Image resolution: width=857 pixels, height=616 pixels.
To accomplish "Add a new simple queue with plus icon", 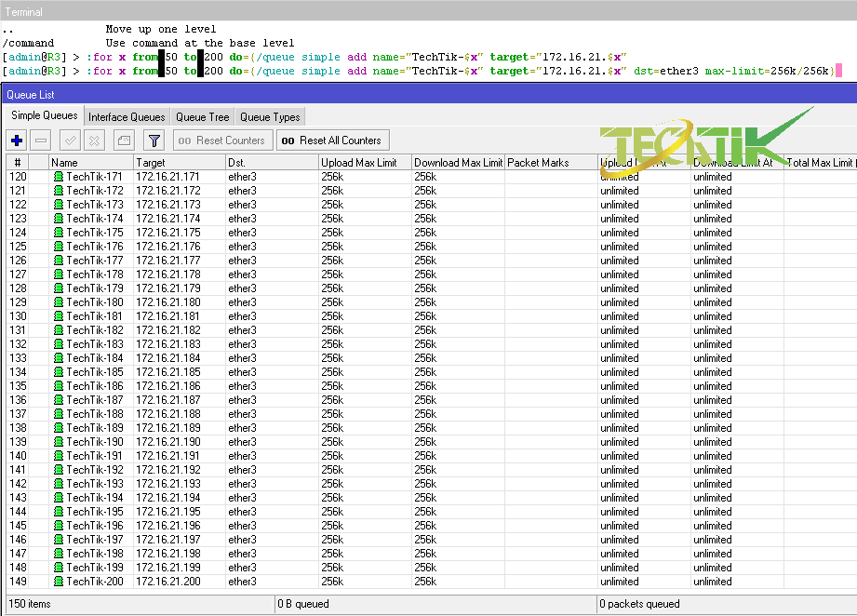I will point(17,141).
